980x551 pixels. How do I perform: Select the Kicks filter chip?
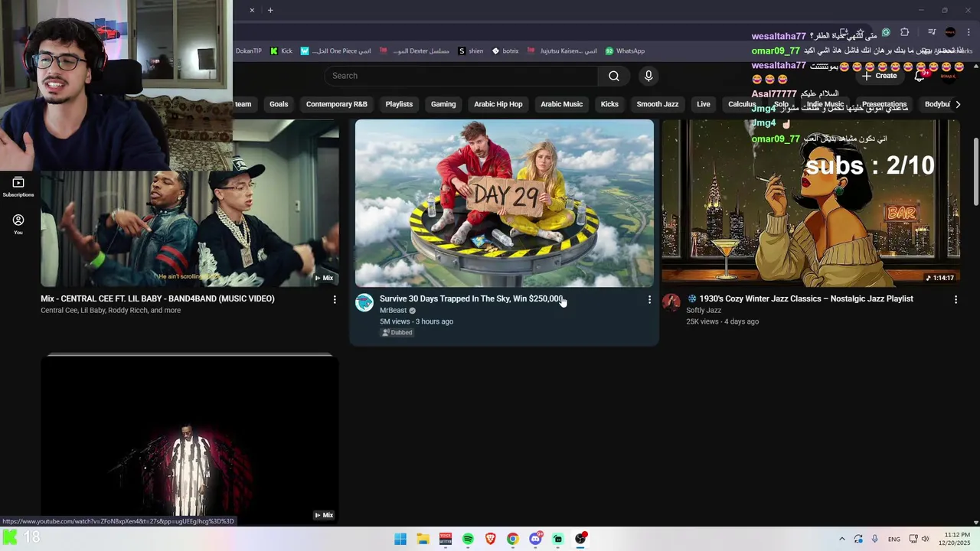pos(609,104)
